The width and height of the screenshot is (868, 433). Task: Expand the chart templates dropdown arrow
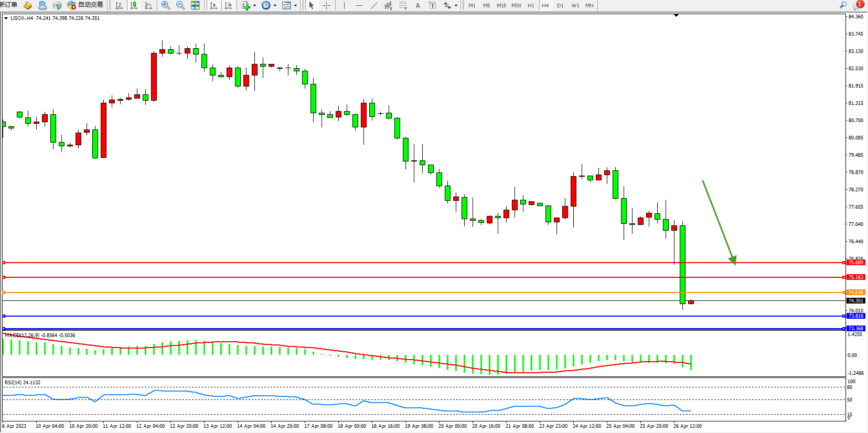(x=295, y=5)
